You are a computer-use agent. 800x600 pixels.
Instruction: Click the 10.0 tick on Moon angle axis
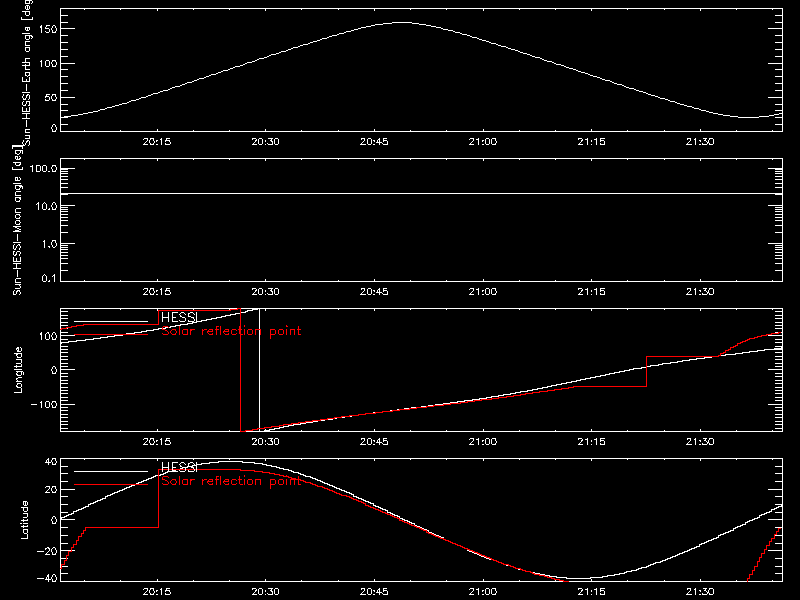point(46,206)
